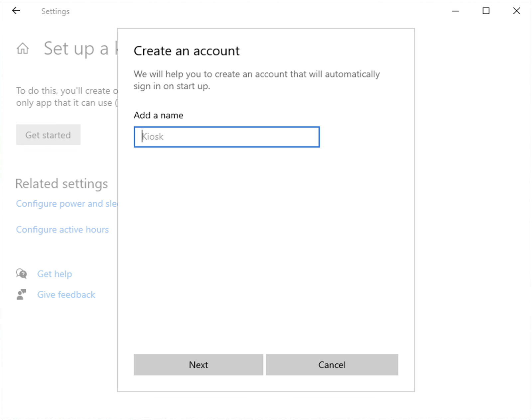The height and width of the screenshot is (420, 532).
Task: Open Configure active hours link
Action: tap(62, 230)
